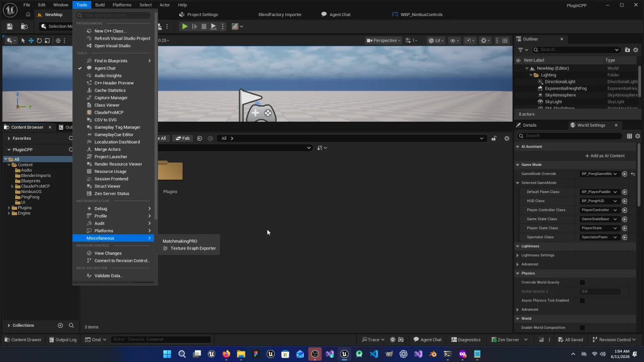644x362 pixels.
Task: Click the reset arrow for GameMode Override
Action: pyautogui.click(x=633, y=174)
